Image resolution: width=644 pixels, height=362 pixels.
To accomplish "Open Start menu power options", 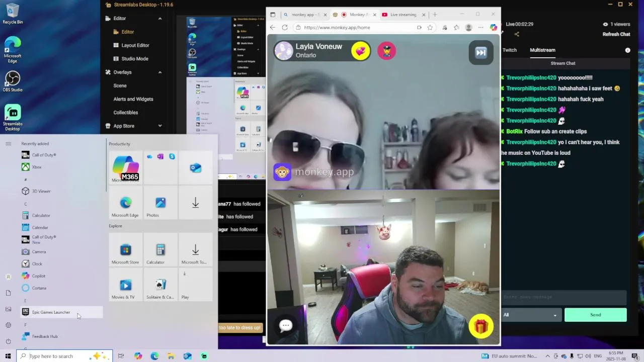I will tap(8, 341).
